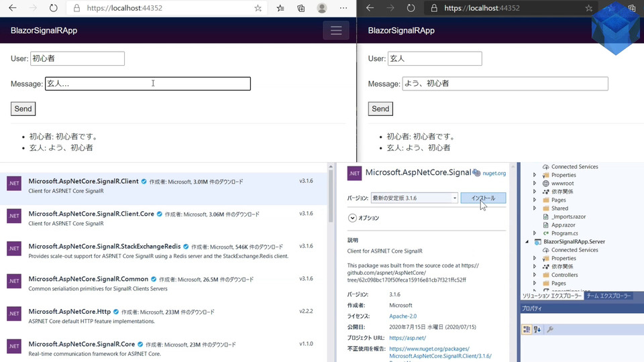Image resolution: width=644 pixels, height=362 pixels.
Task: Click alphabetical sort icon in プロパティ panel
Action: point(537,329)
